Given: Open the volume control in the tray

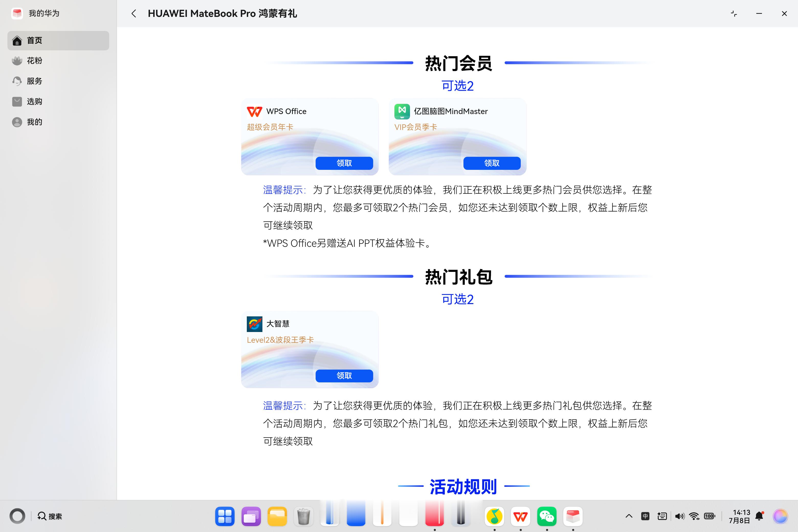Looking at the screenshot, I should point(680,516).
